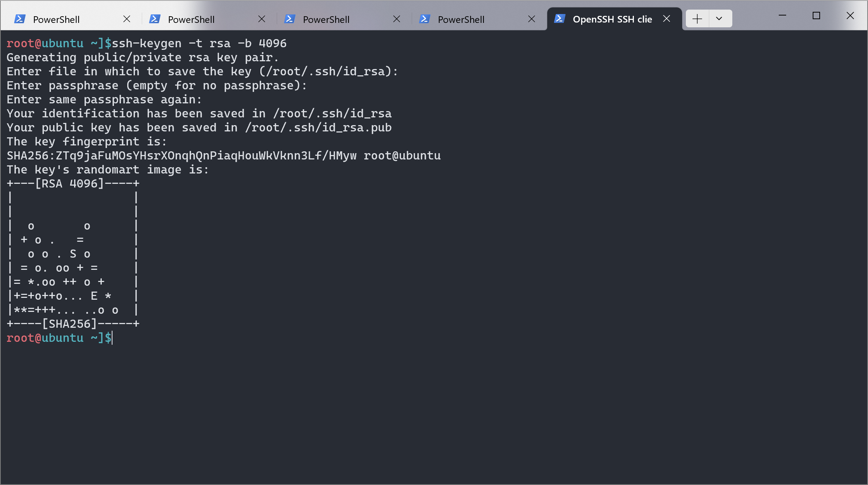Close the OpenSSH SSH client tab
The width and height of the screenshot is (868, 485).
point(666,19)
